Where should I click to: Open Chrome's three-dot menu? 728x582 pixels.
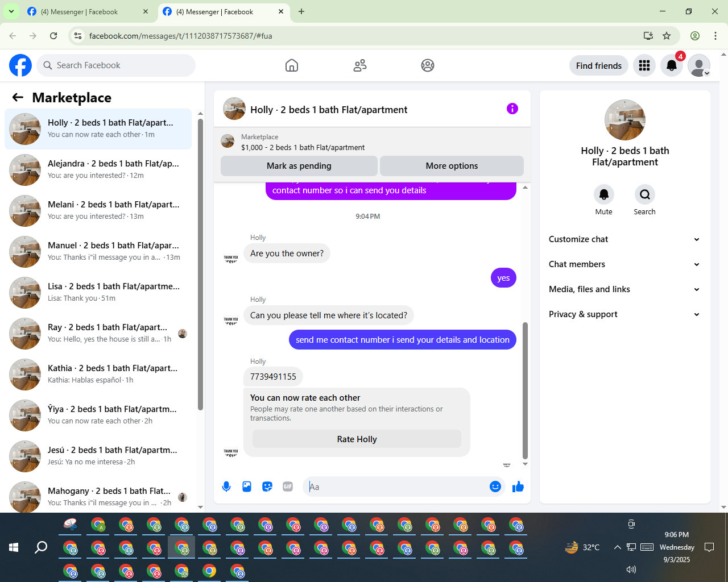pos(715,36)
